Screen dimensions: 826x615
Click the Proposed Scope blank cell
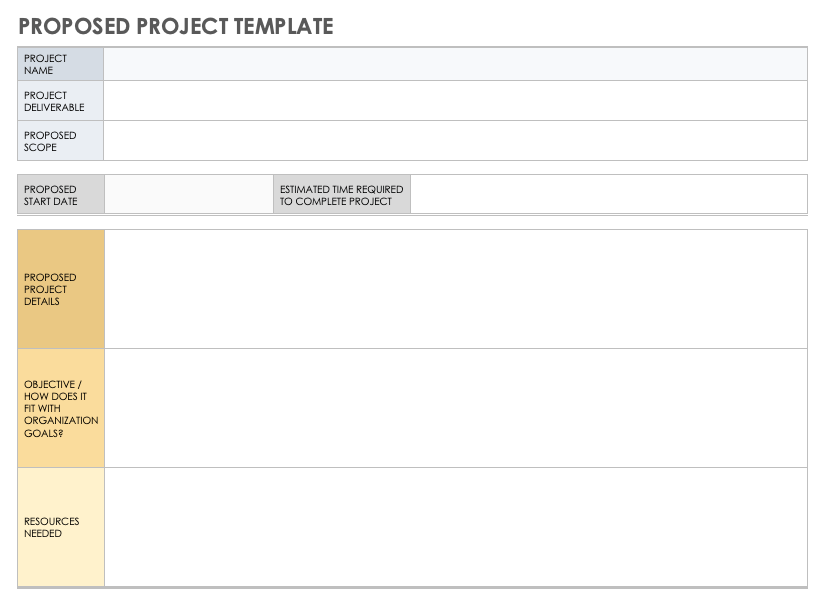pos(455,141)
